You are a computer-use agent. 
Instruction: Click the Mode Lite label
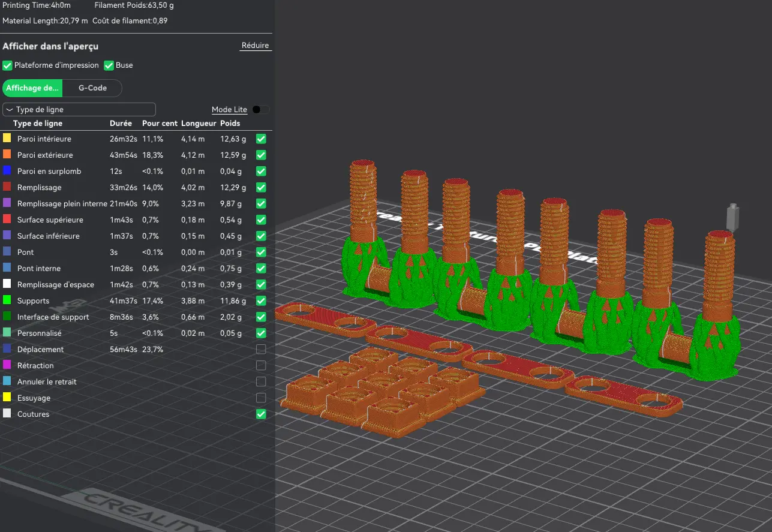[x=229, y=110]
